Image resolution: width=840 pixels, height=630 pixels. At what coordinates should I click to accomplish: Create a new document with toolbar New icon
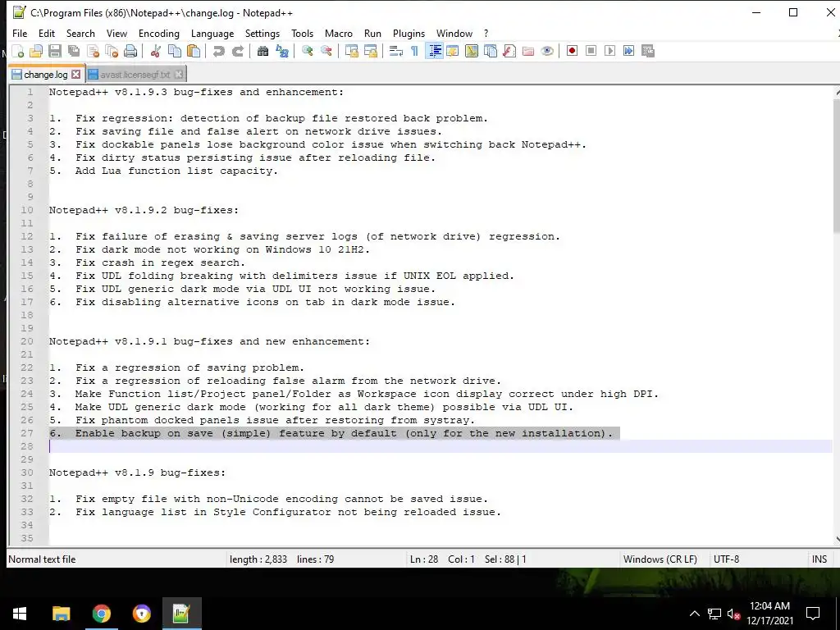(18, 51)
